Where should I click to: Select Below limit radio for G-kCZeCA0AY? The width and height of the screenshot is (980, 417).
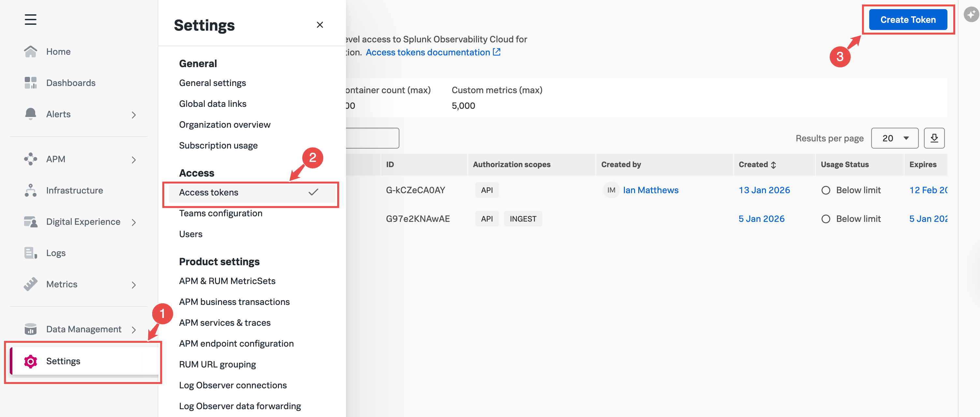point(826,190)
